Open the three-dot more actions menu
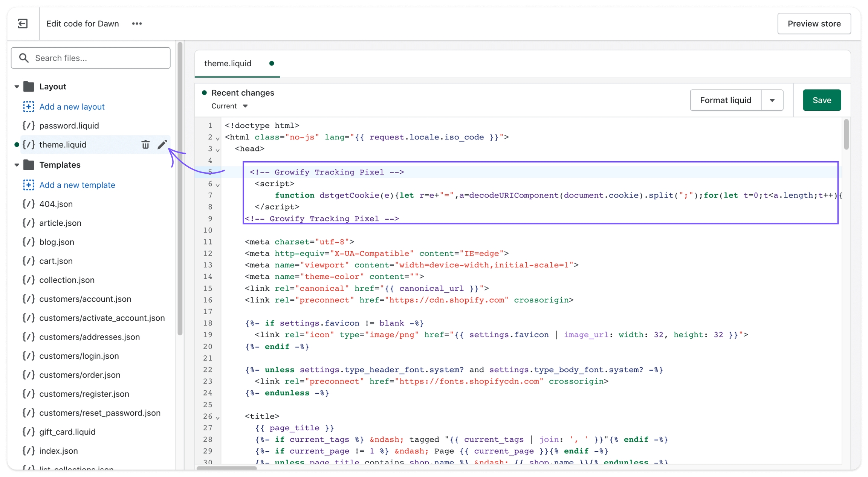The width and height of the screenshot is (868, 477). 137,23
